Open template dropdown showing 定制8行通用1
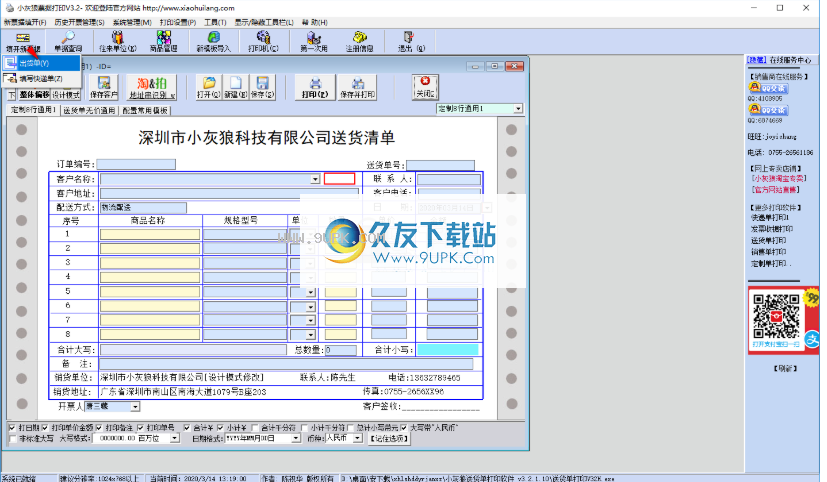 coord(518,109)
